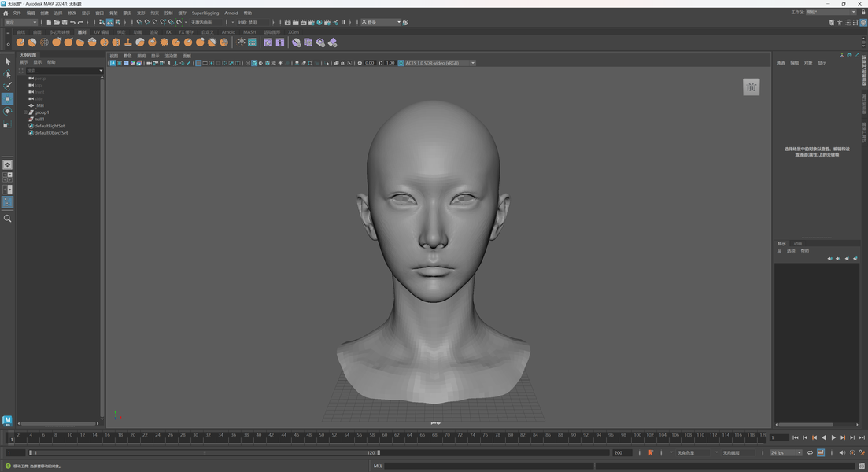
Task: Open the menu set dropdown at top left
Action: (20, 22)
